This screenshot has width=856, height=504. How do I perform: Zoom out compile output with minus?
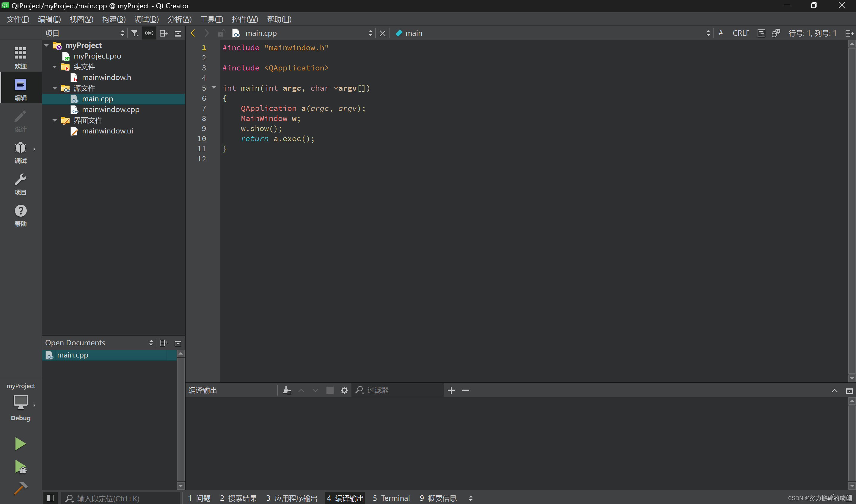(466, 390)
